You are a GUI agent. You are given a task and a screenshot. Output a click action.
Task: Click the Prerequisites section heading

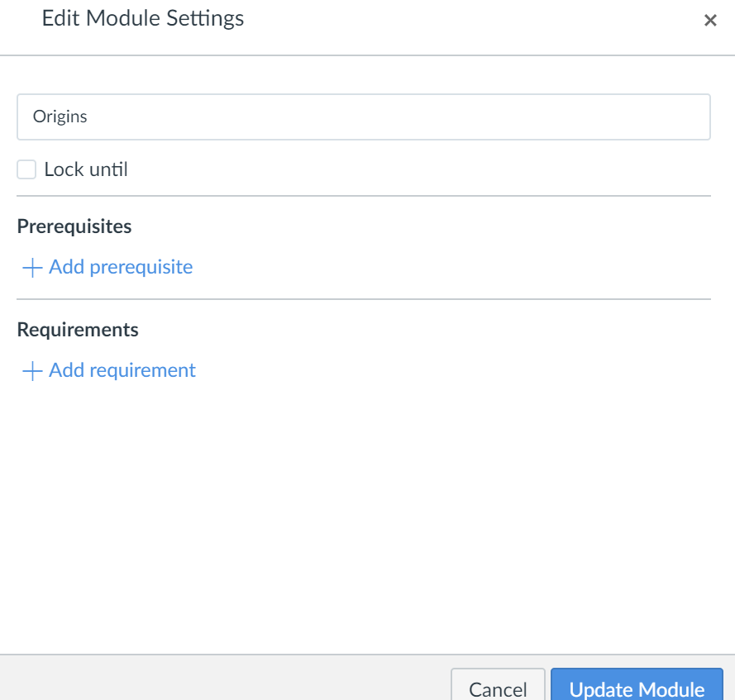tap(74, 226)
